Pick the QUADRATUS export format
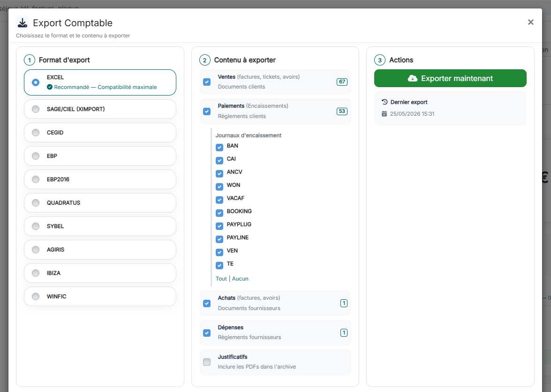The width and height of the screenshot is (551, 392). [x=100, y=203]
